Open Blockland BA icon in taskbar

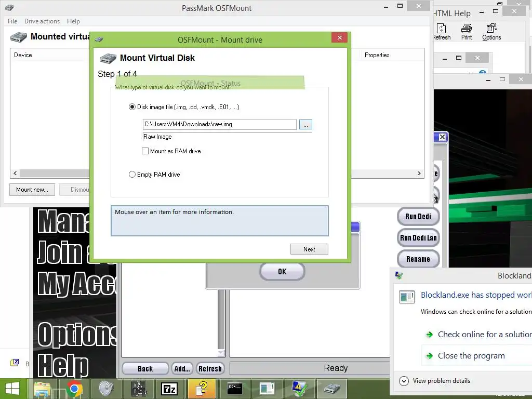point(138,389)
